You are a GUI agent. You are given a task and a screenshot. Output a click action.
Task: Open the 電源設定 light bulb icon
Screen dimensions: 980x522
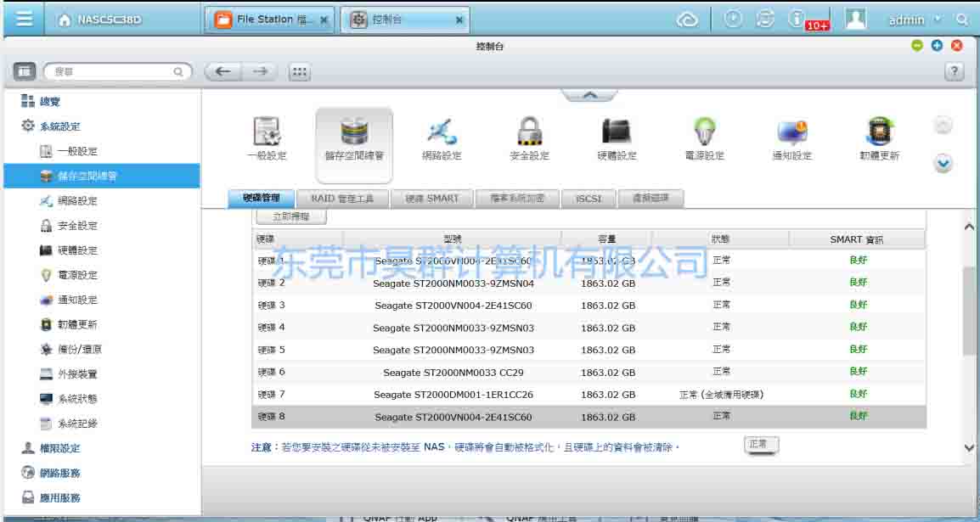coord(704,133)
